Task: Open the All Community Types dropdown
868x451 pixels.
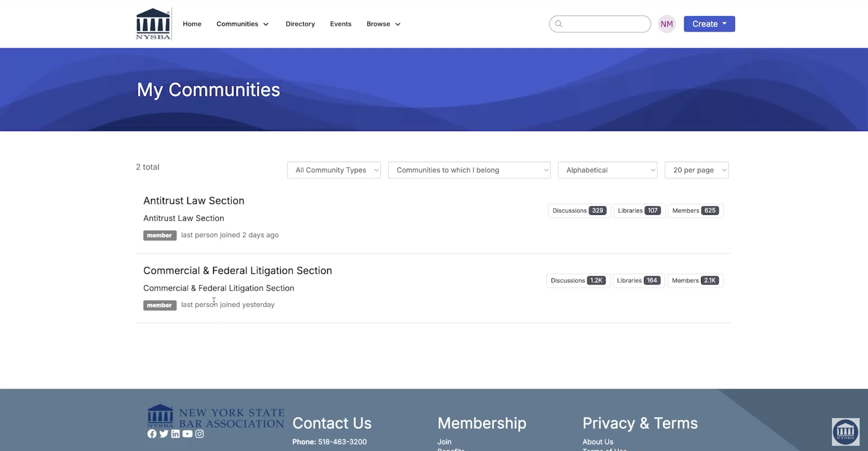Action: 333,170
